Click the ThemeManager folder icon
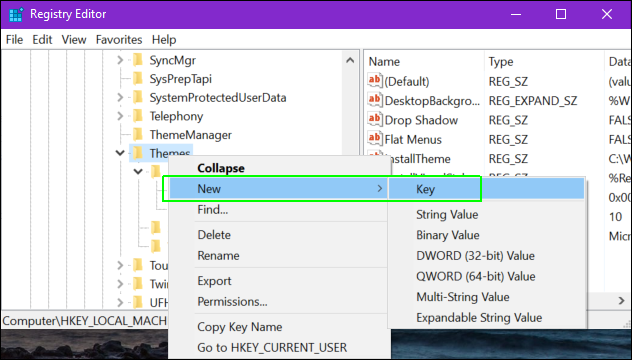 [x=138, y=135]
